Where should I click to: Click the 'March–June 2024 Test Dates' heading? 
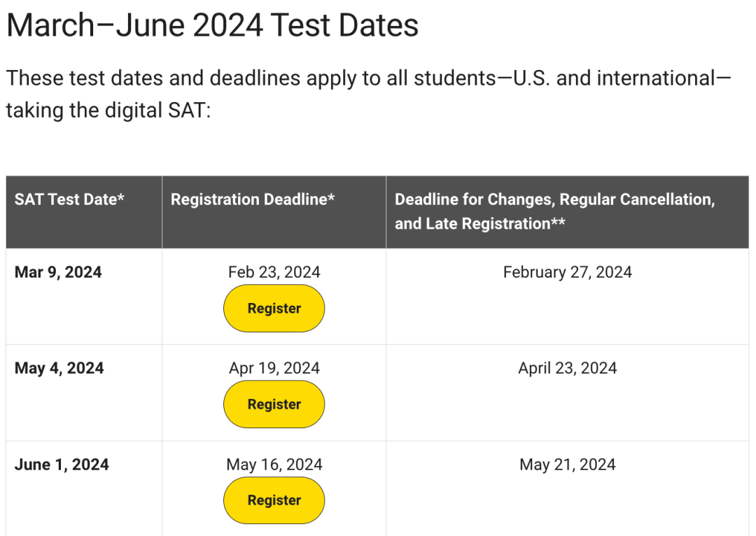pos(213,25)
